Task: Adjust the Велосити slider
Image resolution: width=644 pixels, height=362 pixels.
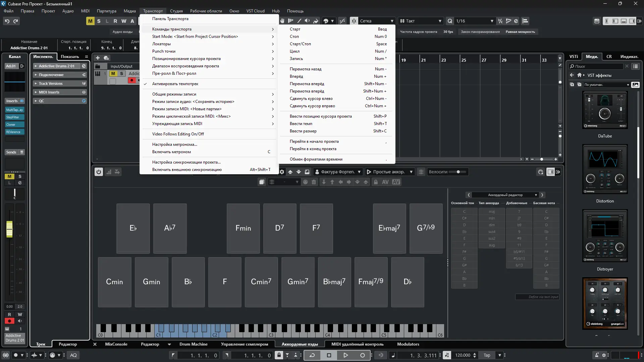Action: [x=458, y=172]
